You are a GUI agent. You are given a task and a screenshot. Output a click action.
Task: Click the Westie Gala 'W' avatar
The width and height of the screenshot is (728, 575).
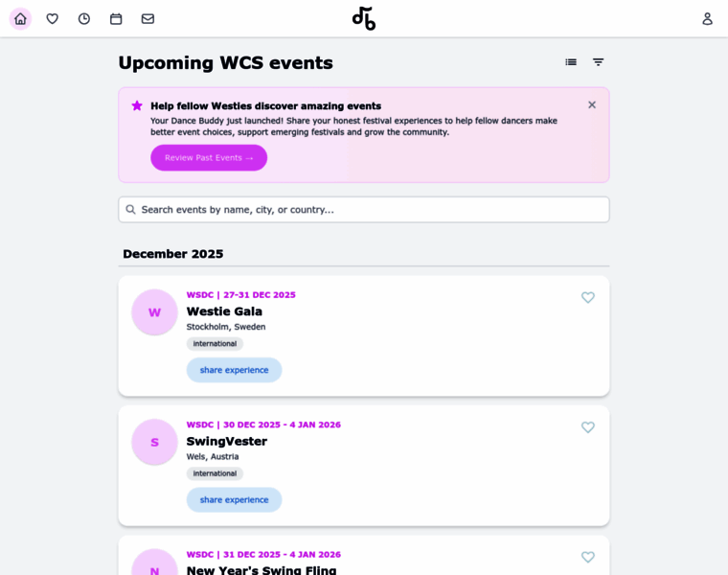[x=154, y=312]
